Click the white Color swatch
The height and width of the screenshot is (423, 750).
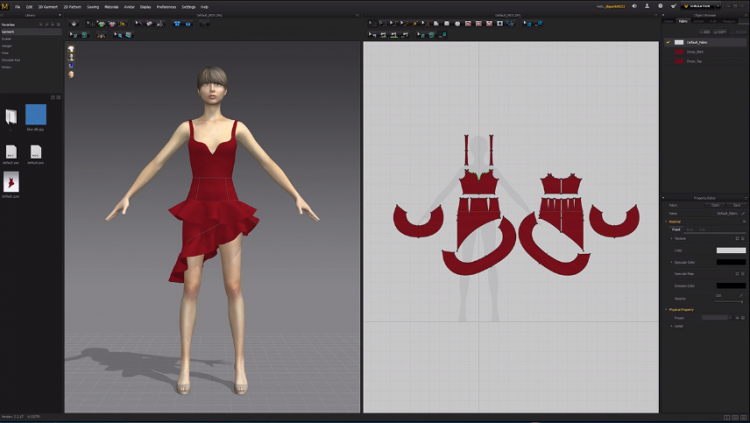tap(730, 250)
